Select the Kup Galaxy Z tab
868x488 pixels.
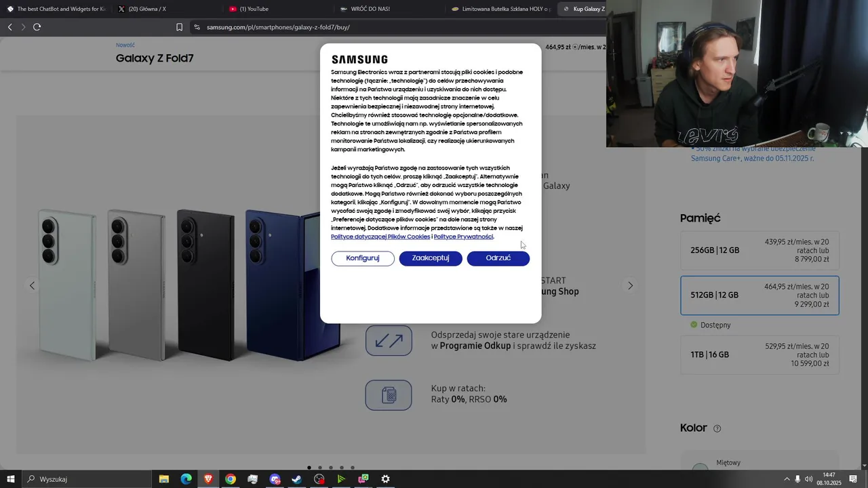pos(583,9)
